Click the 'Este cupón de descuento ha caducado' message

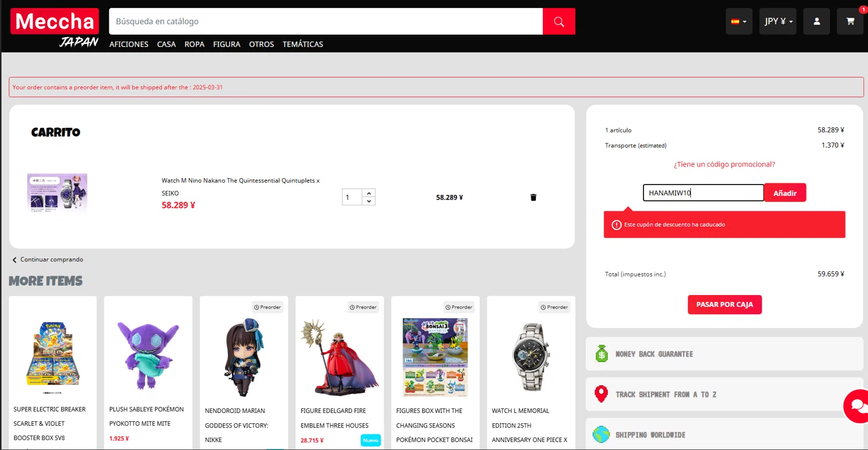click(675, 224)
